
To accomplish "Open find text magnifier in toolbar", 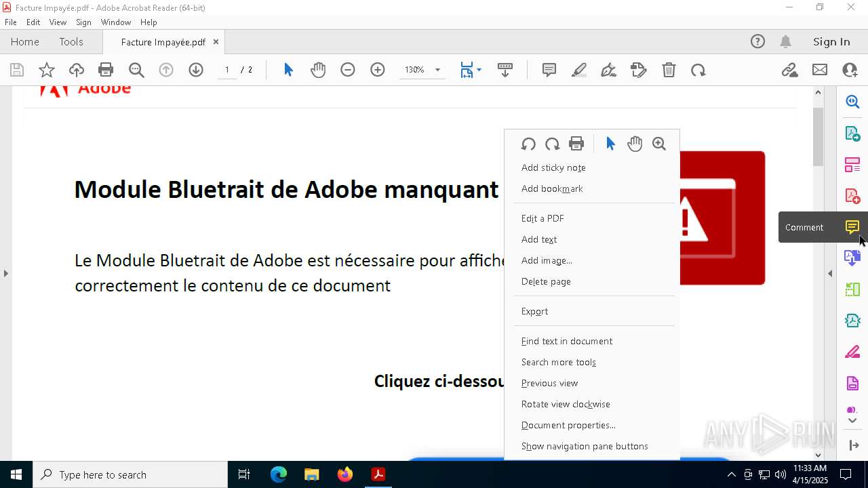I will pyautogui.click(x=136, y=70).
